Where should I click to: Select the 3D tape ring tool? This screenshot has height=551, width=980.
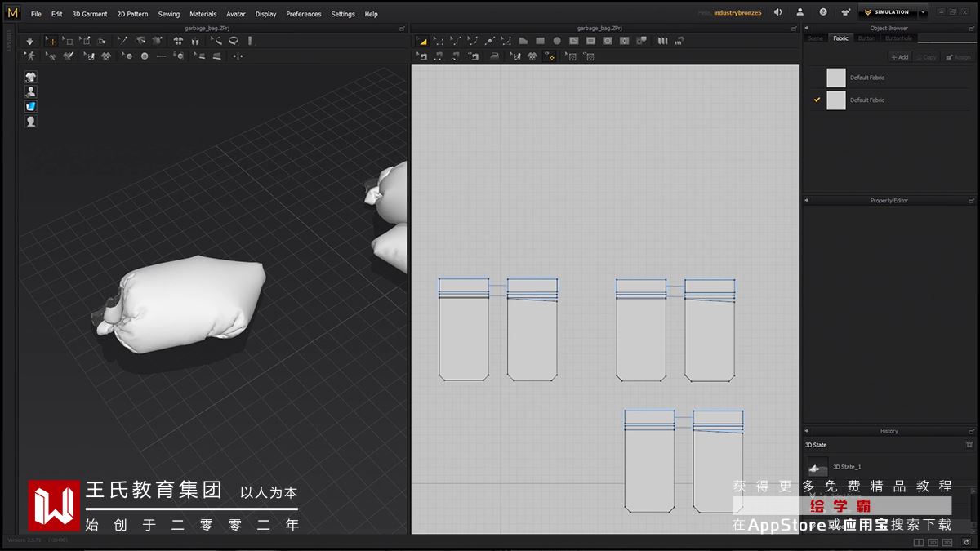pyautogui.click(x=233, y=41)
